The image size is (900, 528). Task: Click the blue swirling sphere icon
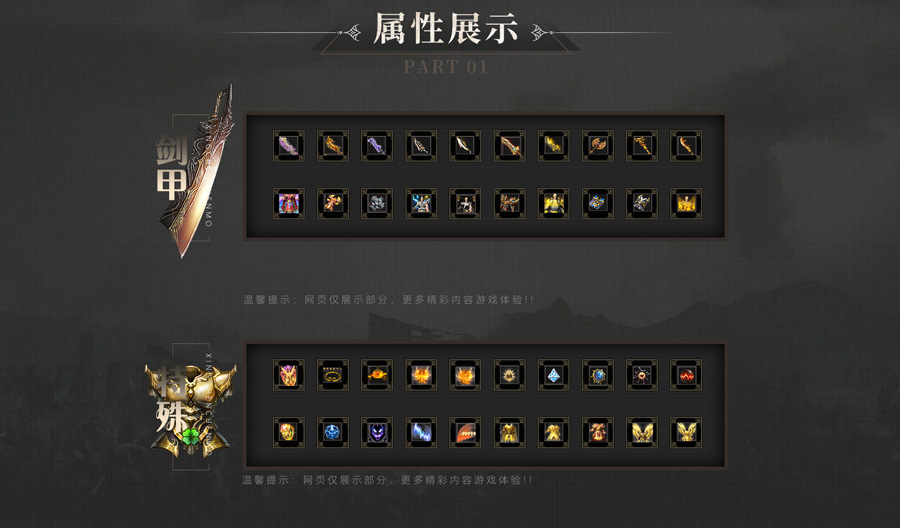pyautogui.click(x=333, y=432)
